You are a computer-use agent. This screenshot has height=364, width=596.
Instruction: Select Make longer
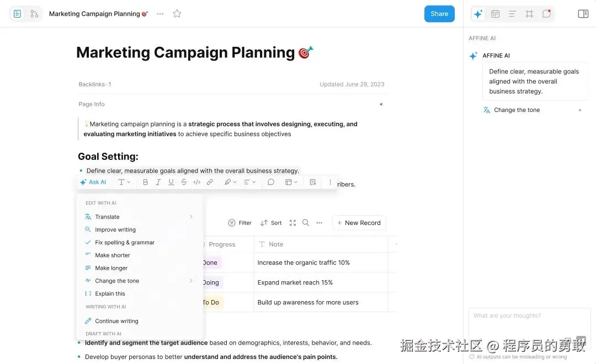click(139, 268)
